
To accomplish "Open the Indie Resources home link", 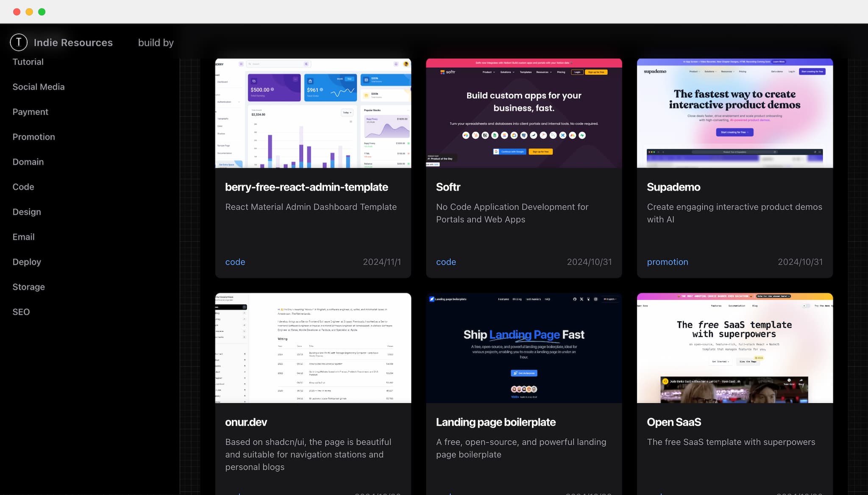I will click(x=73, y=42).
